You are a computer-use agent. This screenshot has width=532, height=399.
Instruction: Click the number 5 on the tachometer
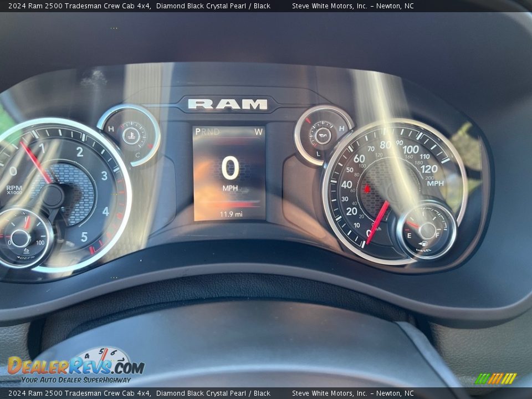pyautogui.click(x=84, y=237)
